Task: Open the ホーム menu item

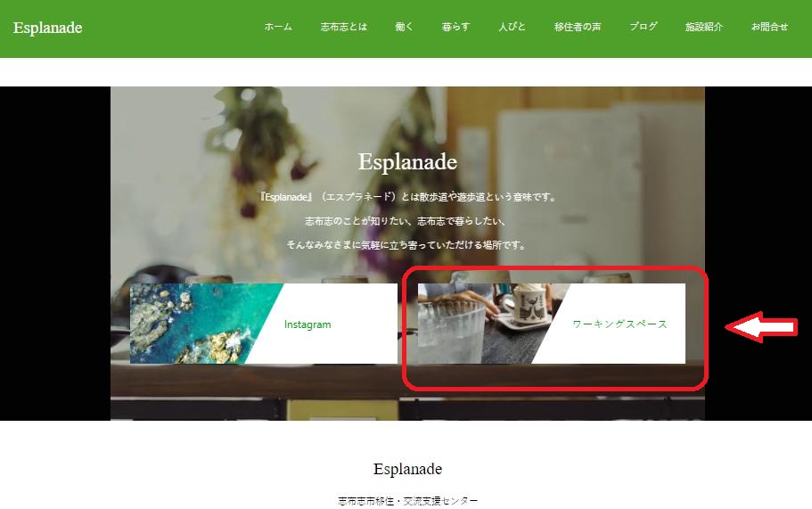Action: point(278,27)
